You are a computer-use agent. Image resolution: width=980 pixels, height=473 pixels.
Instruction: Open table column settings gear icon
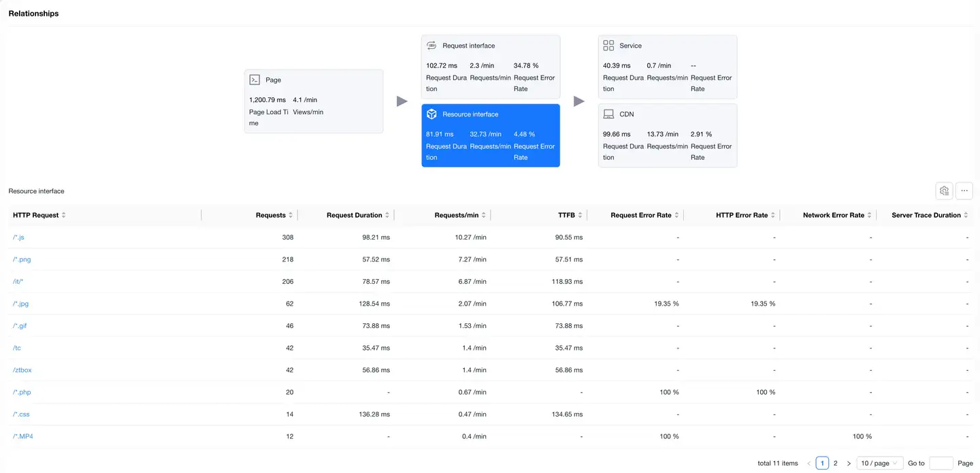click(944, 191)
